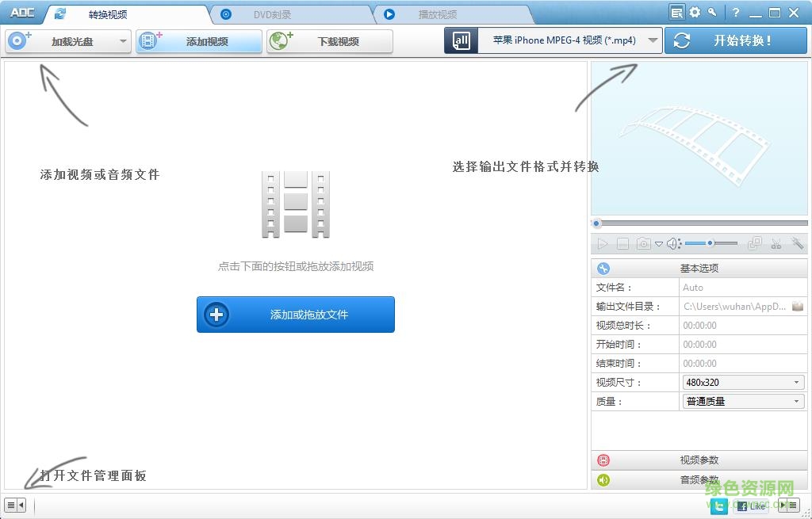Click the speaker volume icon
This screenshot has height=519, width=812.
click(x=672, y=243)
